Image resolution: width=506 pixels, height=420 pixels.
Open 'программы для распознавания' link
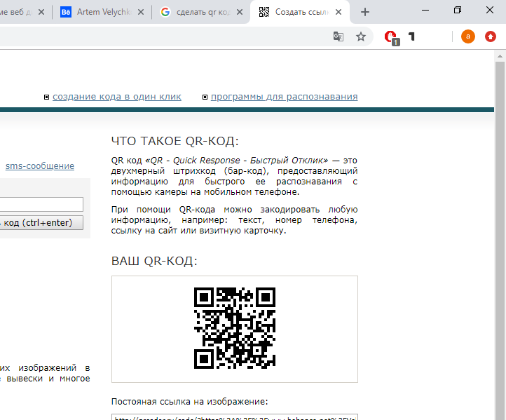coord(284,97)
